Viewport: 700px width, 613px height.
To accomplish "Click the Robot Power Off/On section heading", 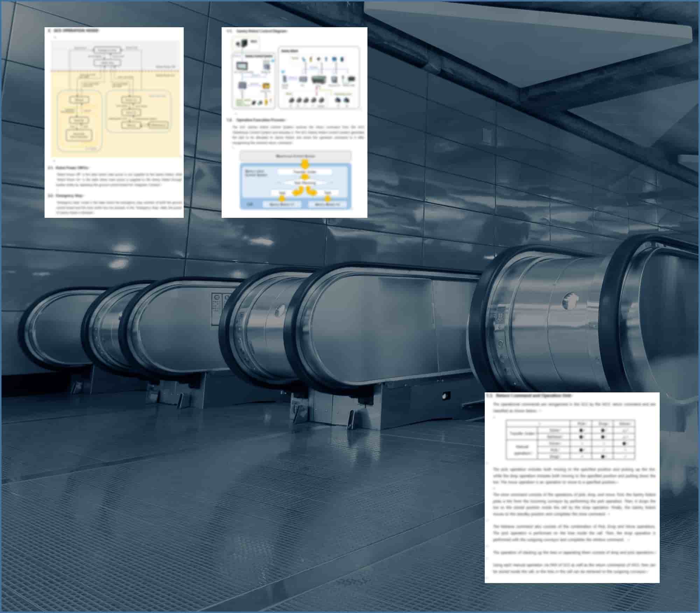I will pyautogui.click(x=72, y=168).
